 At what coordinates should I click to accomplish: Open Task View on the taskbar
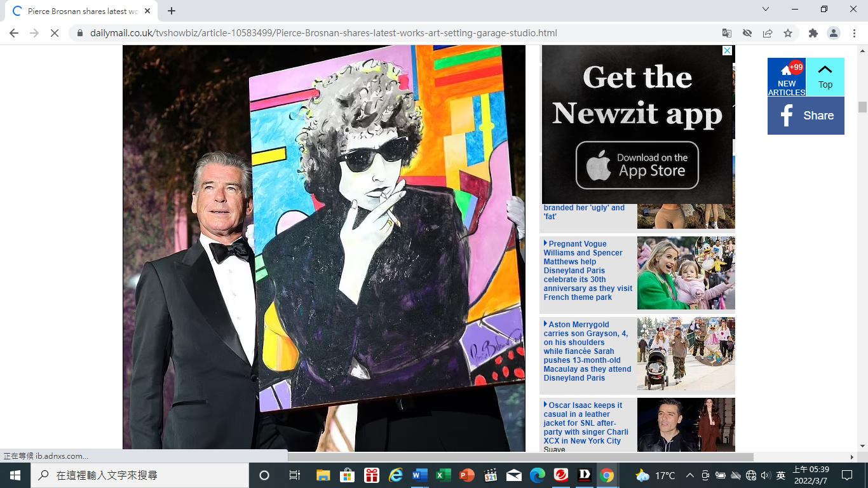[294, 475]
